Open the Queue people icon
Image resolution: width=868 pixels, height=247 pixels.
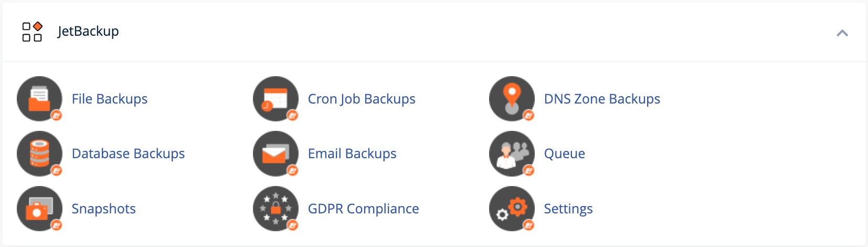(x=512, y=153)
